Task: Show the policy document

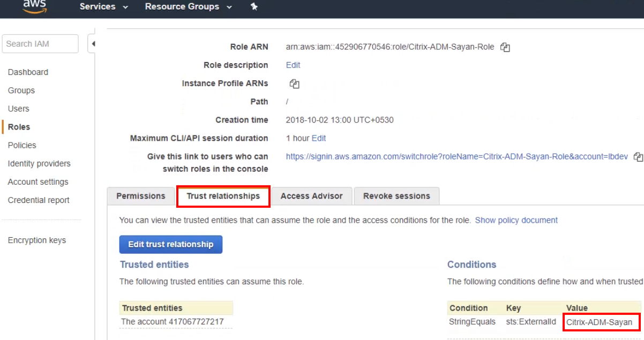Action: pyautogui.click(x=516, y=220)
